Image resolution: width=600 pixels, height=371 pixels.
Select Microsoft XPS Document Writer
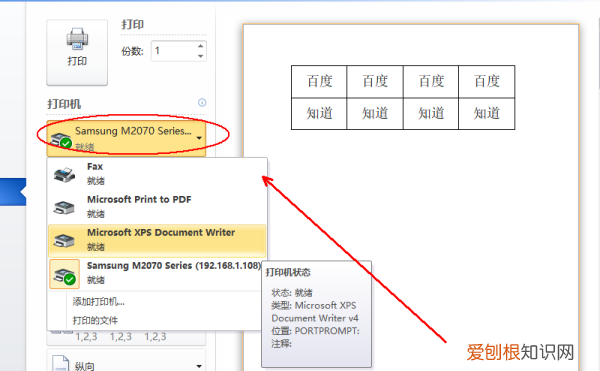[157, 240]
